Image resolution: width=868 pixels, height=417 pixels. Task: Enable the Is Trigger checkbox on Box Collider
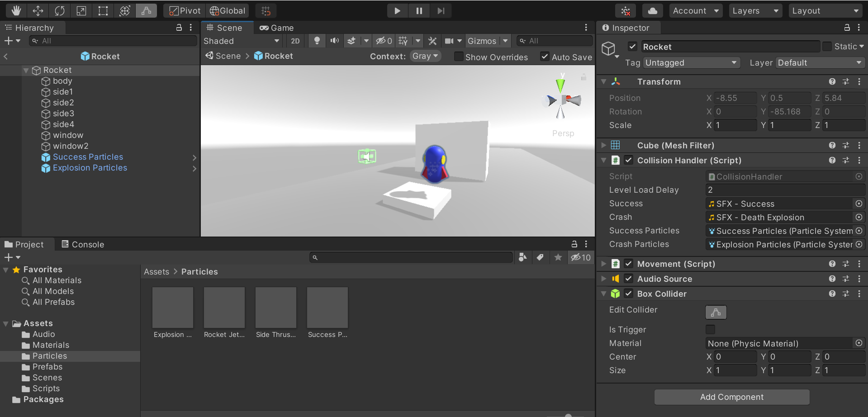710,329
